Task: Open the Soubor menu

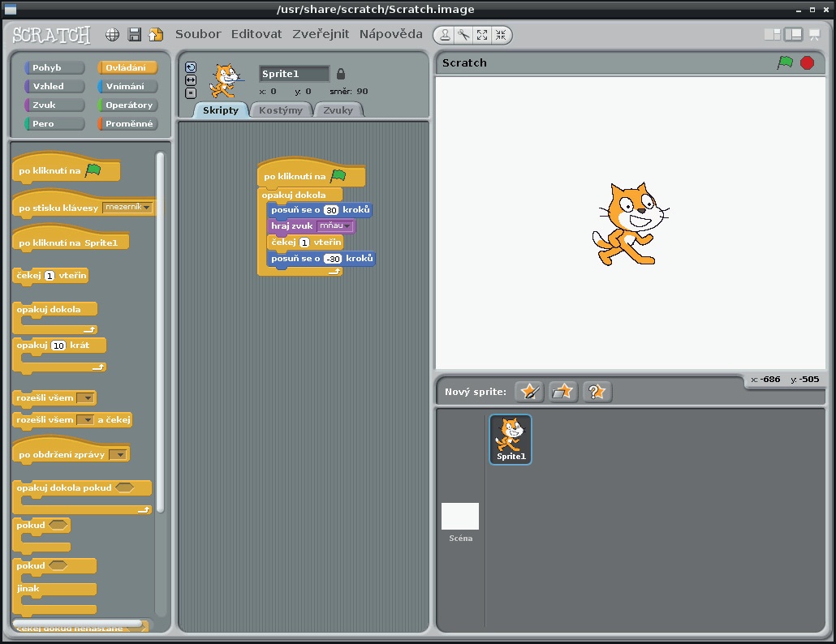Action: pyautogui.click(x=198, y=34)
